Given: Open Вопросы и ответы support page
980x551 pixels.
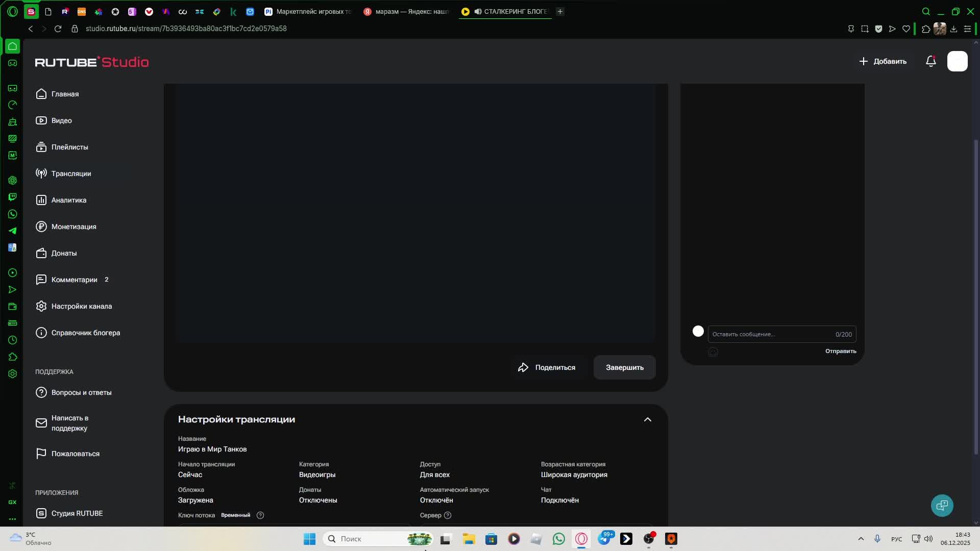Looking at the screenshot, I should click(73, 392).
